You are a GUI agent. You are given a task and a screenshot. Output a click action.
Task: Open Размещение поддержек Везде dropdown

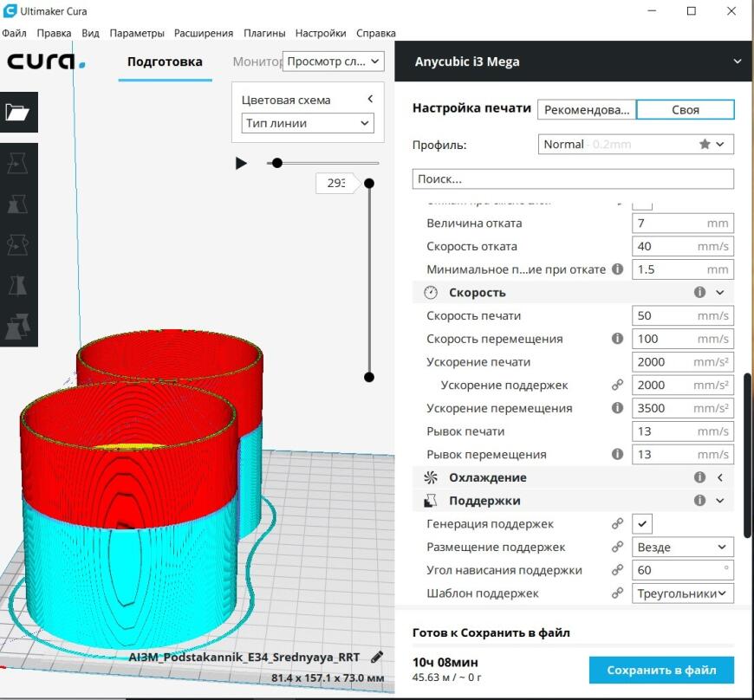(x=683, y=547)
